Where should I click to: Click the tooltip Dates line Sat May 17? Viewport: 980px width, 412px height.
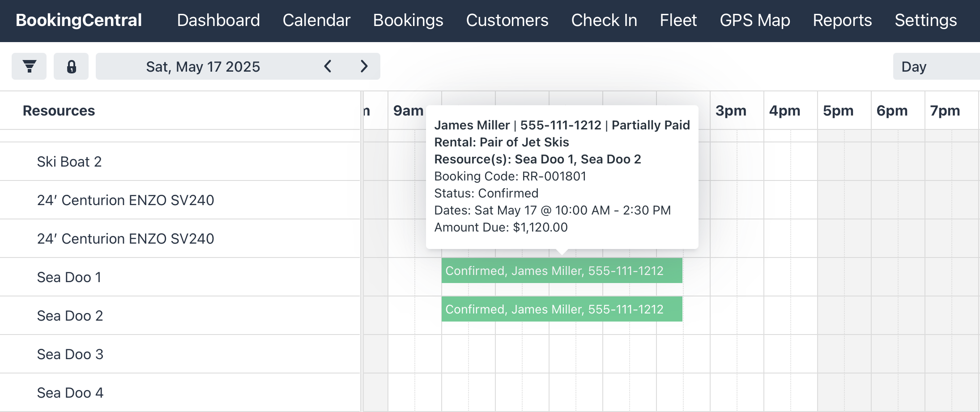[x=553, y=210]
